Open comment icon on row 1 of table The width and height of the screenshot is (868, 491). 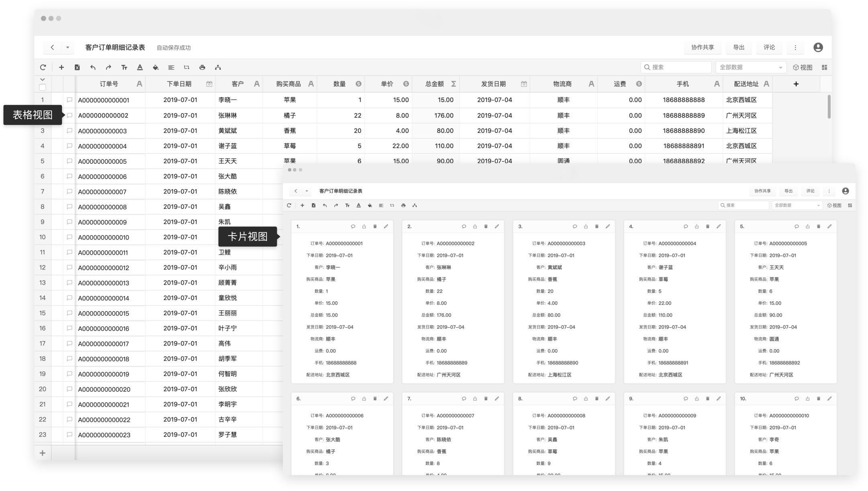tap(70, 100)
